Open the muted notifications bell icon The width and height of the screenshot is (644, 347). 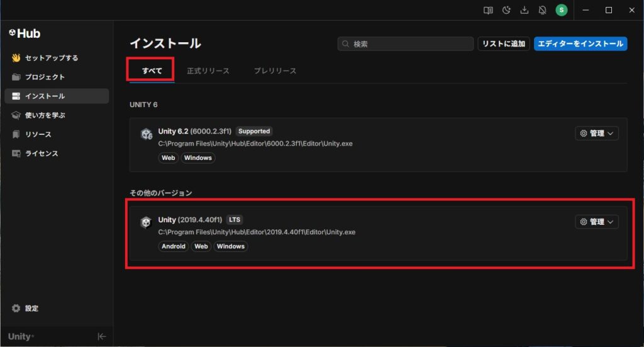tap(543, 10)
